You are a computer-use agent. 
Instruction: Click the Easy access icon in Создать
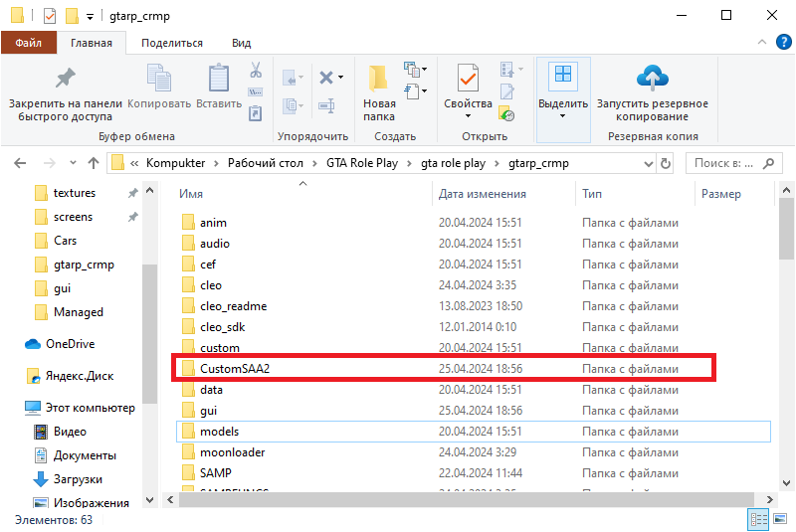412,91
